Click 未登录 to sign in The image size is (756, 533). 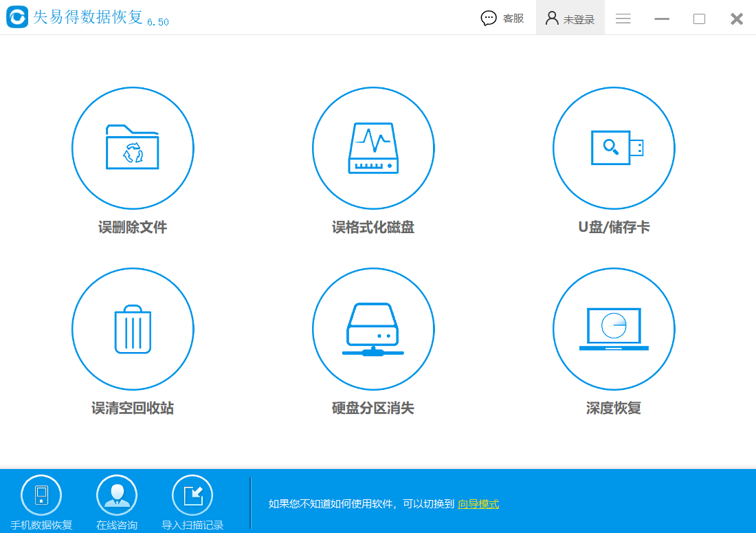click(x=569, y=18)
